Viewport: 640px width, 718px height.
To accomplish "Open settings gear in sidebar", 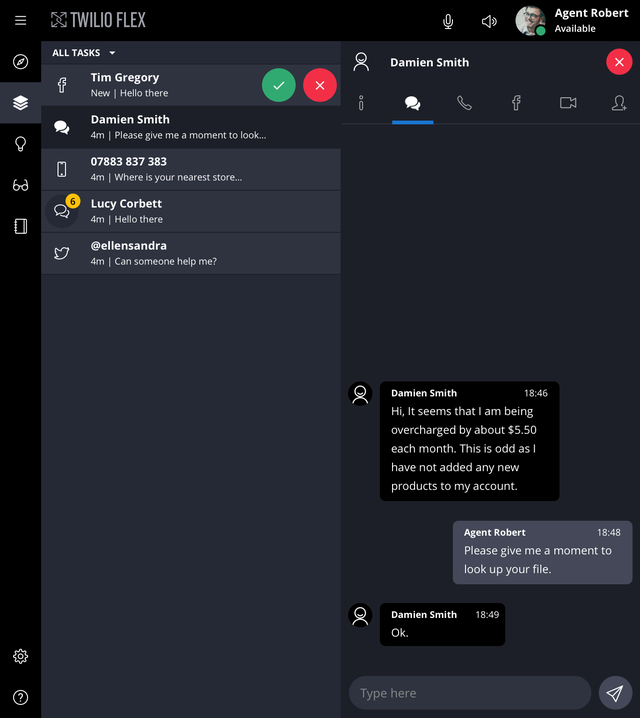I will [x=20, y=656].
